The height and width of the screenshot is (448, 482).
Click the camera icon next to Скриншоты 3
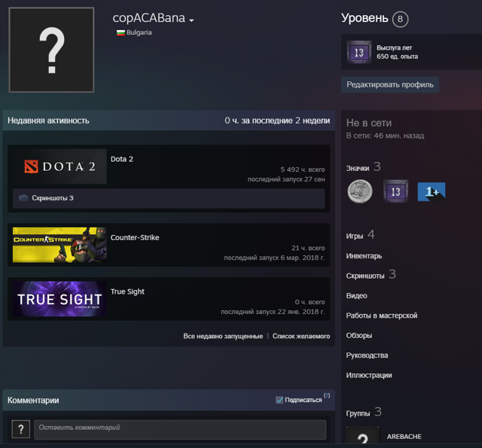click(23, 198)
